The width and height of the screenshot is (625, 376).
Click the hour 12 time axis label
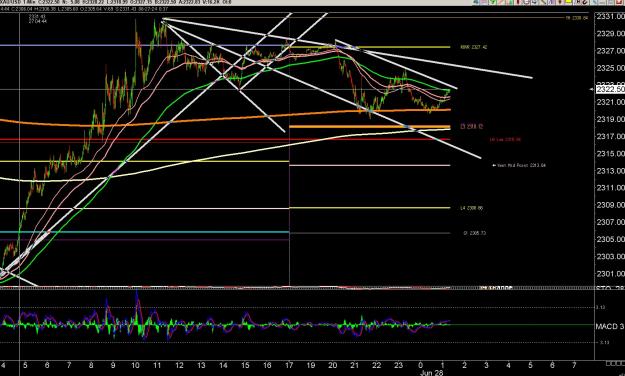pos(179,365)
